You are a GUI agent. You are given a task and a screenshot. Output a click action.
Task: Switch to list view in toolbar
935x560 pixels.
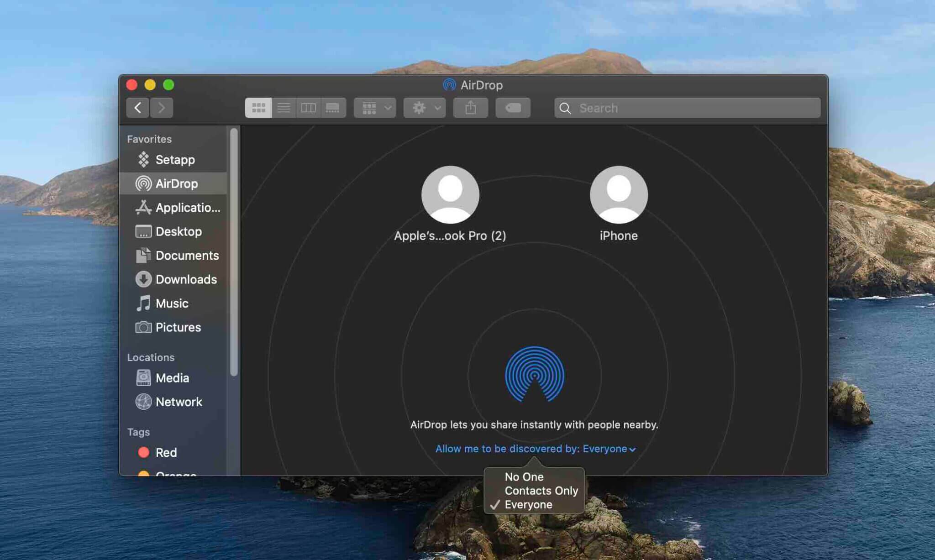pos(284,107)
